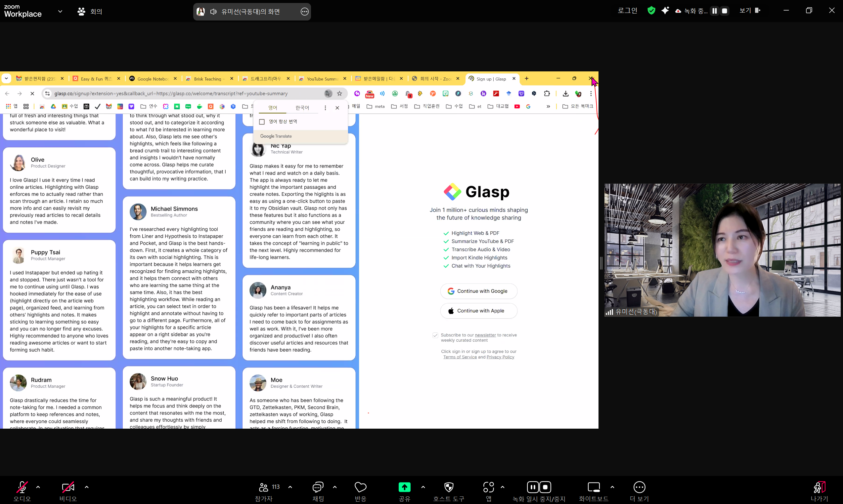The height and width of the screenshot is (504, 843).
Task: Open the Zoom host tools shield
Action: tap(449, 487)
